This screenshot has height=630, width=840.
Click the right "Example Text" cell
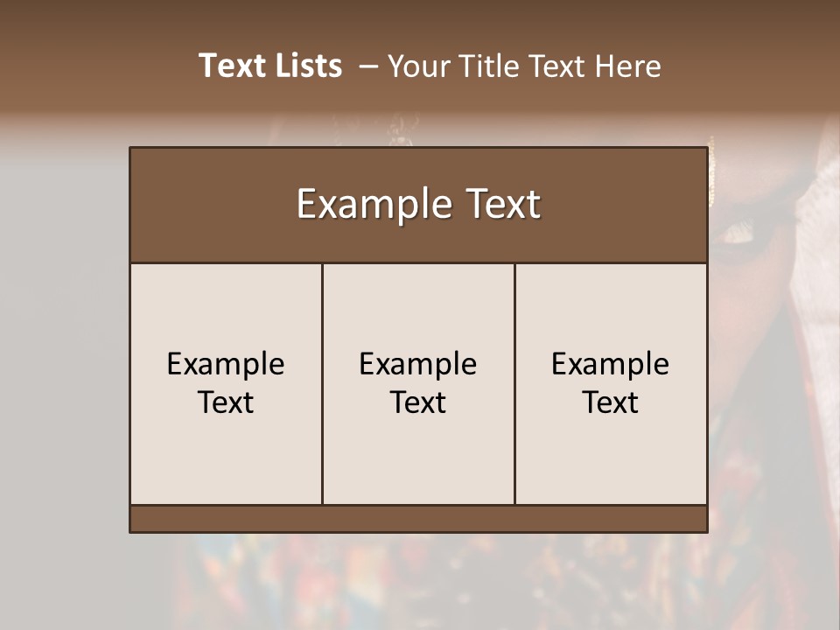pyautogui.click(x=611, y=383)
